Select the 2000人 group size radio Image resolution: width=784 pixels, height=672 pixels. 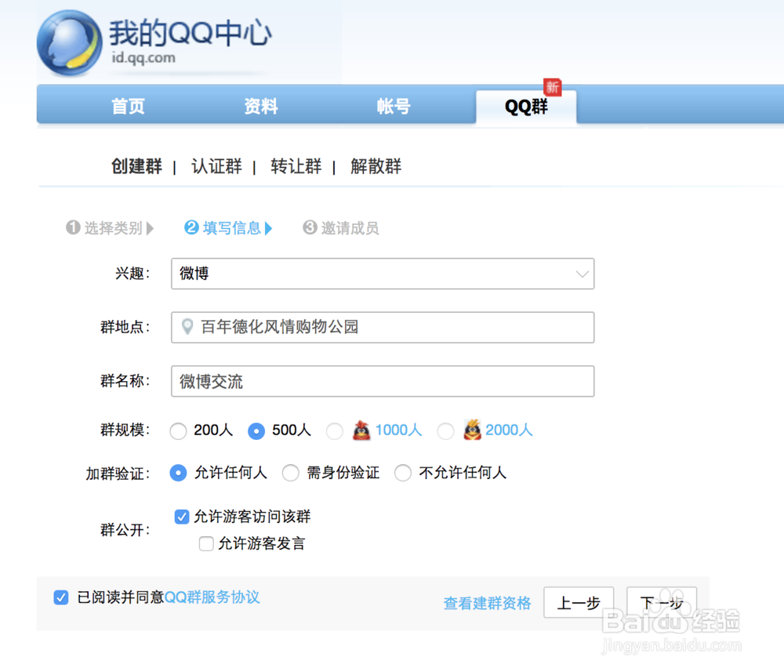click(445, 430)
